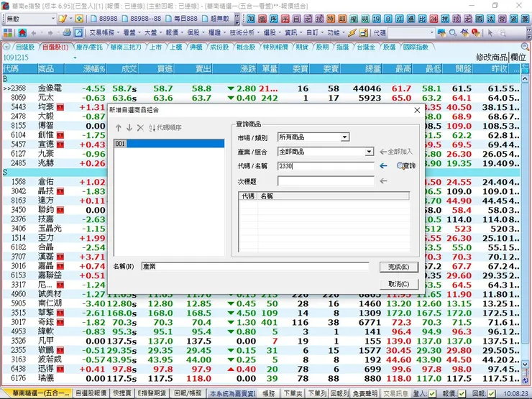Click the magnifier search icon in the toolbar
Image resolution: width=532 pixels, height=399 pixels.
coord(453,33)
